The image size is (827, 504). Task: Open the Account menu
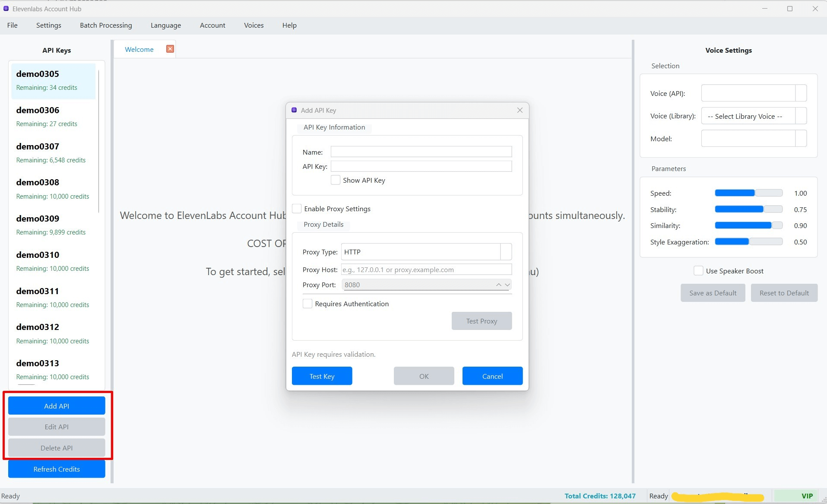(212, 25)
